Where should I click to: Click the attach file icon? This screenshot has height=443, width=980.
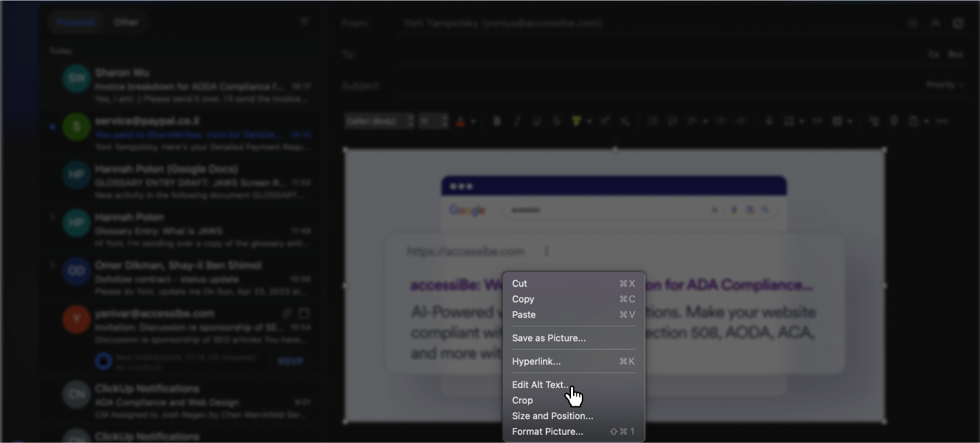tap(769, 120)
